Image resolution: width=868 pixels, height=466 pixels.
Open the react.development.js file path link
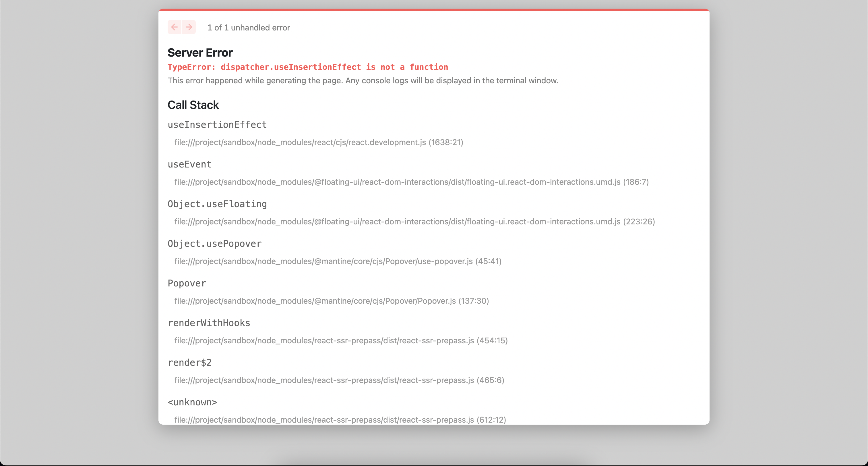318,142
